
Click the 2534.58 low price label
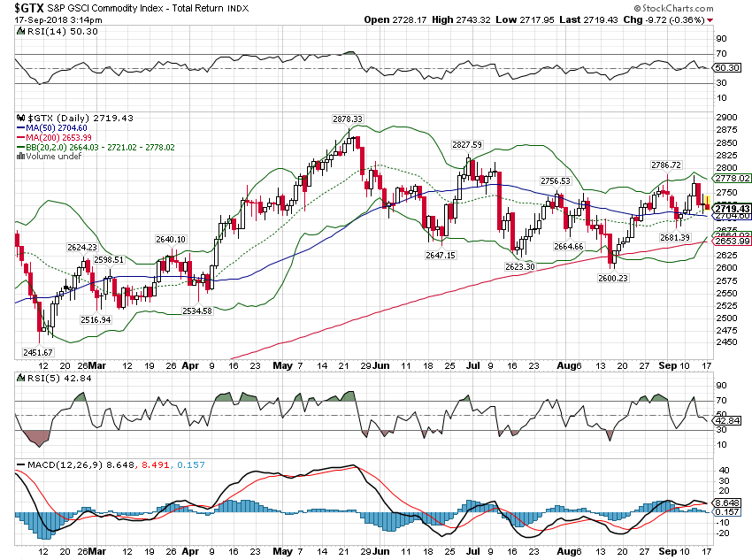click(197, 311)
